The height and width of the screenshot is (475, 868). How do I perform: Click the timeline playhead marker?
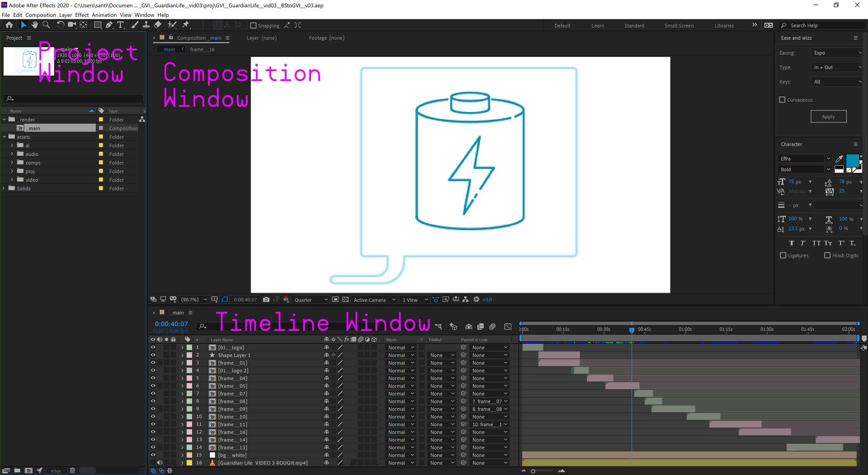(632, 330)
